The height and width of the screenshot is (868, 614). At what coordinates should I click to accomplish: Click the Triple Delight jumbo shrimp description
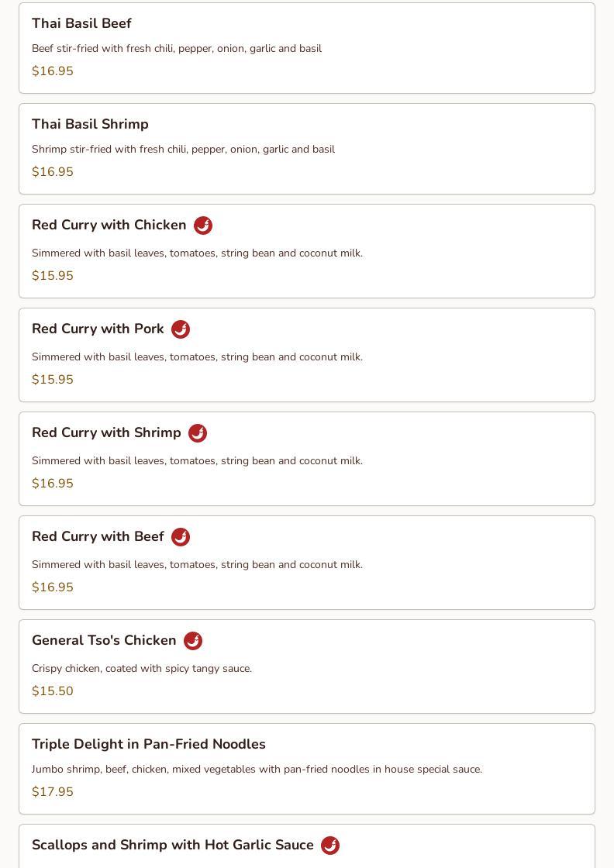[x=257, y=769]
